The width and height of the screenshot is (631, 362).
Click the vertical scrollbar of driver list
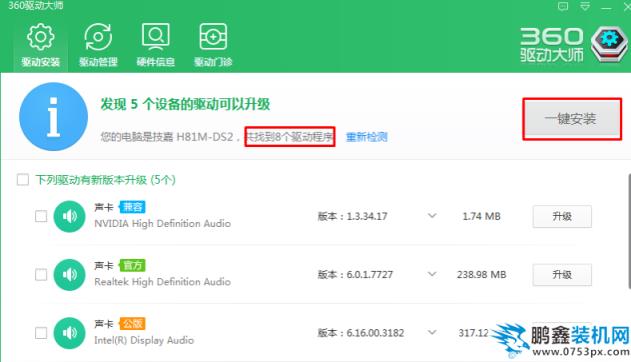629,231
